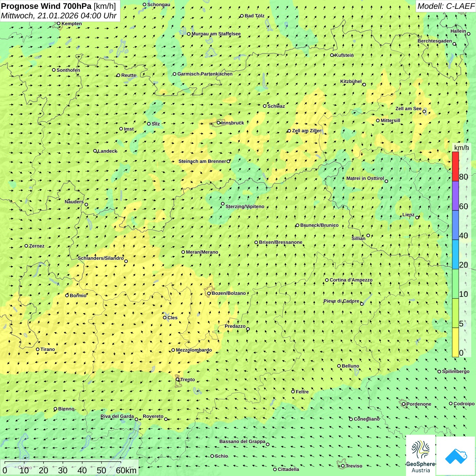Click the yellow 0 km/h legend color

pos(455,342)
